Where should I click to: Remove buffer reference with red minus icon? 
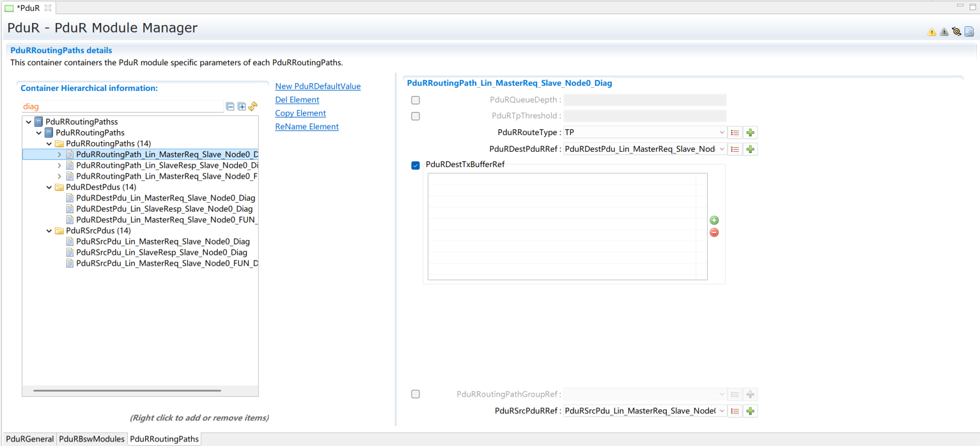pyautogui.click(x=714, y=232)
